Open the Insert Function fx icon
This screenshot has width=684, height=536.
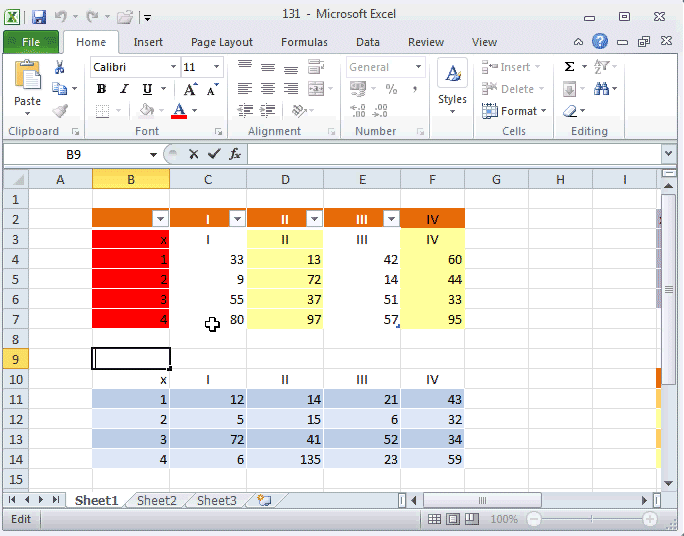[234, 154]
